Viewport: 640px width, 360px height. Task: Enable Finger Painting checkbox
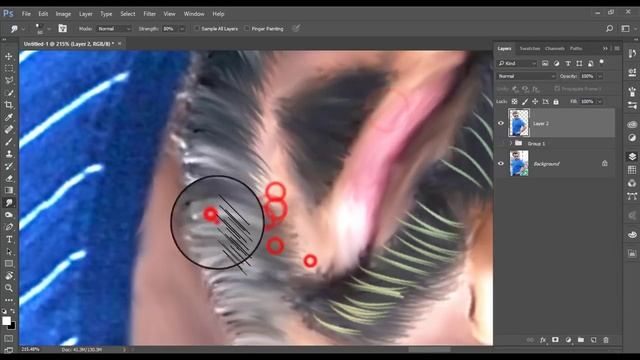coord(247,29)
